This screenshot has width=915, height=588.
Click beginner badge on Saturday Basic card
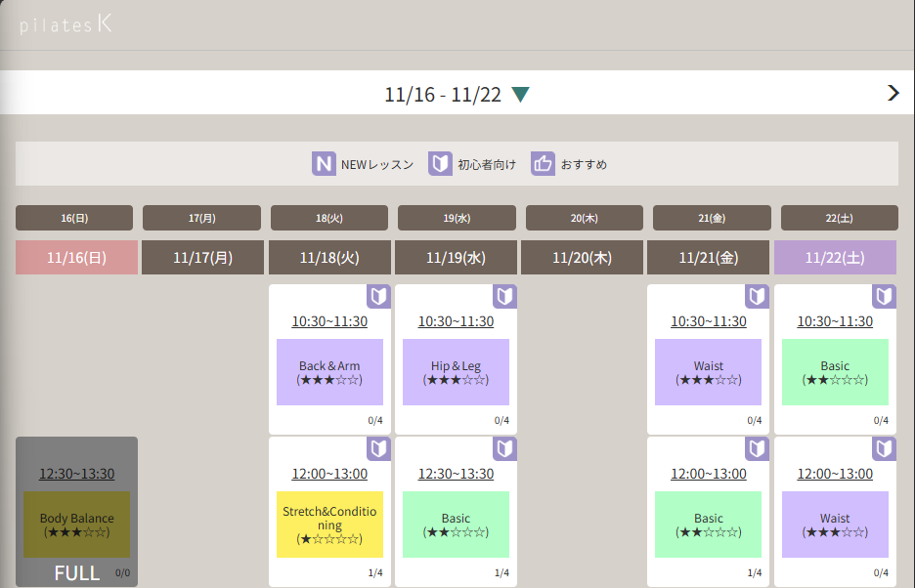tap(884, 296)
